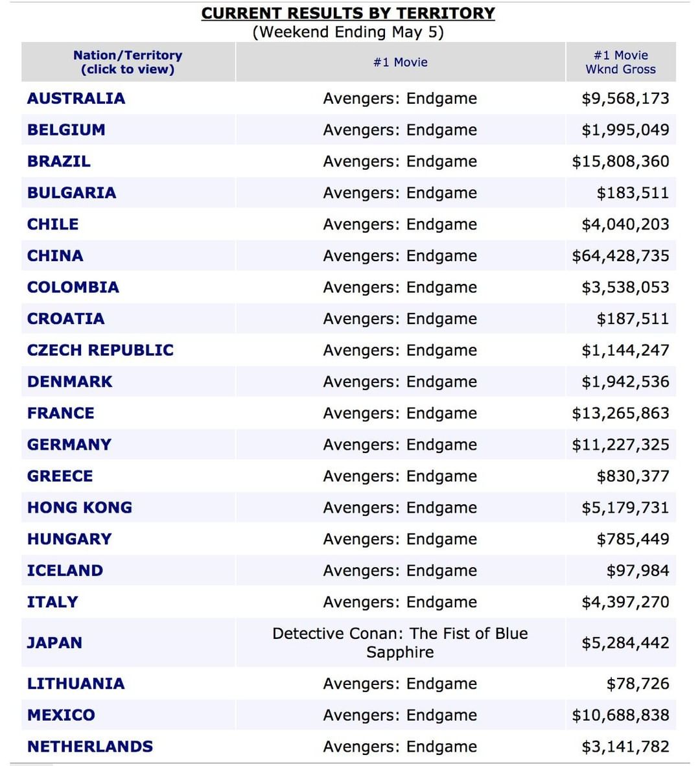Open CHINA weekend results
This screenshot has height=766, width=700.
[x=55, y=256]
